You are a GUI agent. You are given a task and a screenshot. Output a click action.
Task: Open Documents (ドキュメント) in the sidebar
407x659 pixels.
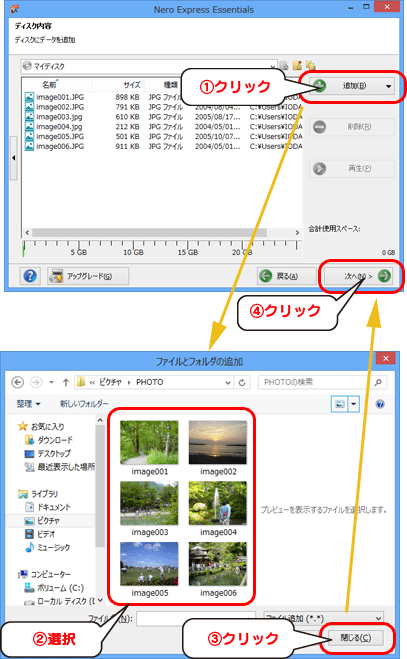(x=48, y=507)
